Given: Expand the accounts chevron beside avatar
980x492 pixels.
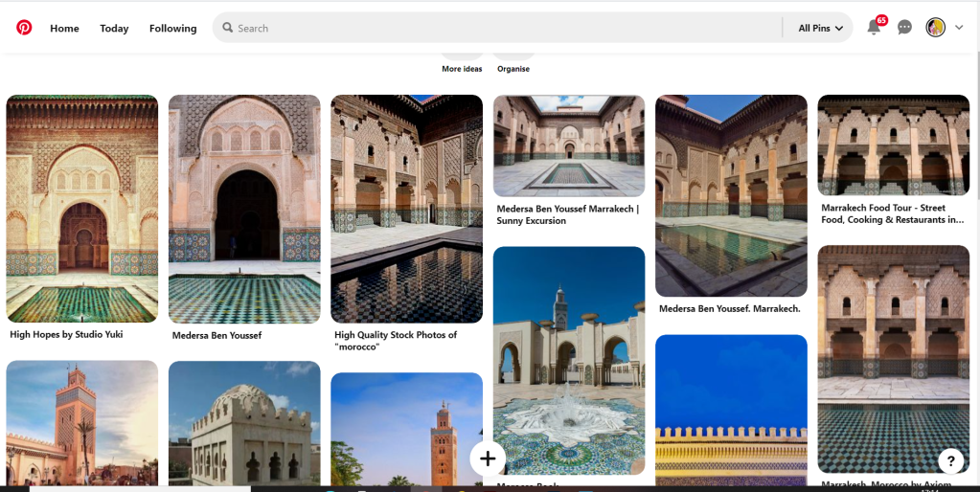Looking at the screenshot, I should [x=959, y=28].
